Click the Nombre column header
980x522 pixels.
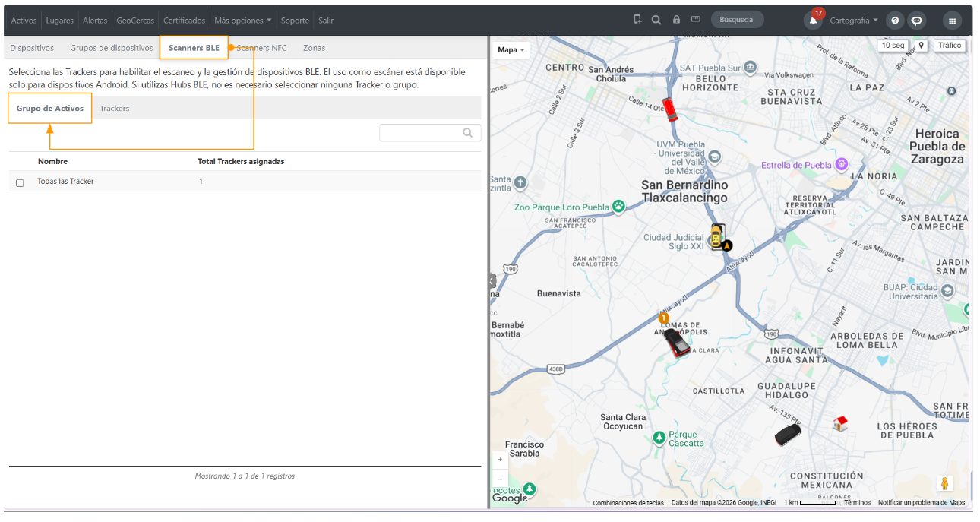(52, 161)
